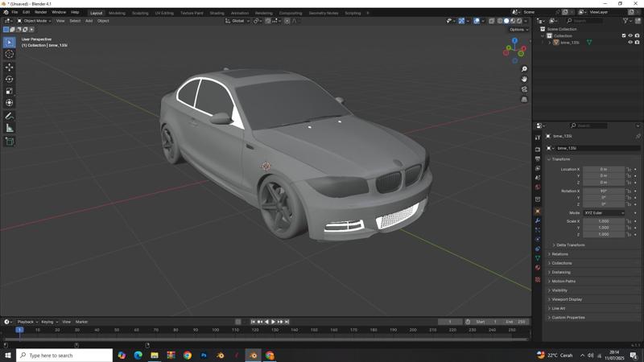The image size is (644, 362).
Task: Open the Scene properties tab
Action: [538, 178]
